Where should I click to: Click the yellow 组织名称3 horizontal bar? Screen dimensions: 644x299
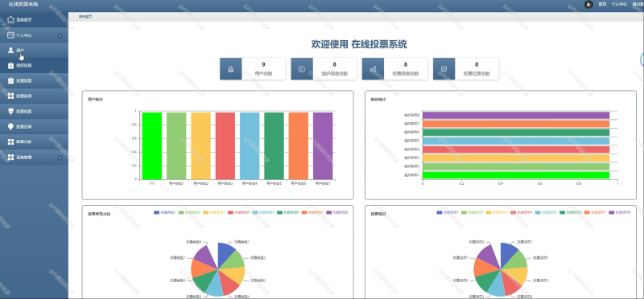point(516,158)
